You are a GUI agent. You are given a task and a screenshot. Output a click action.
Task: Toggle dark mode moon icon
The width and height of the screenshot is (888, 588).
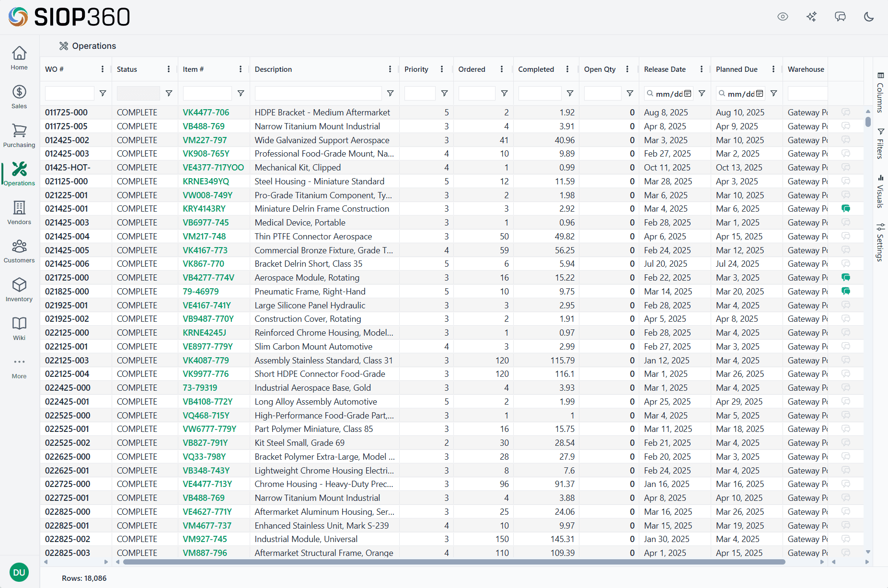click(869, 17)
